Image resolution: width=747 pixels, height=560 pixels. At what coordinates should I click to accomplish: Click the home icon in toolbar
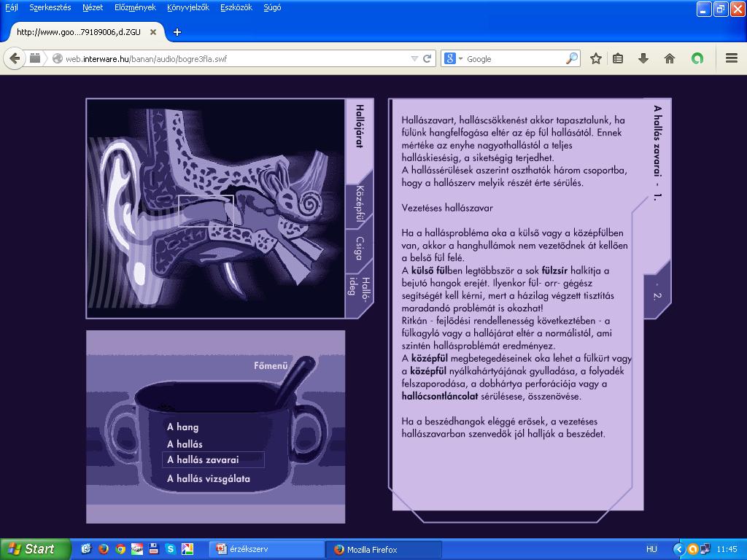pyautogui.click(x=670, y=58)
